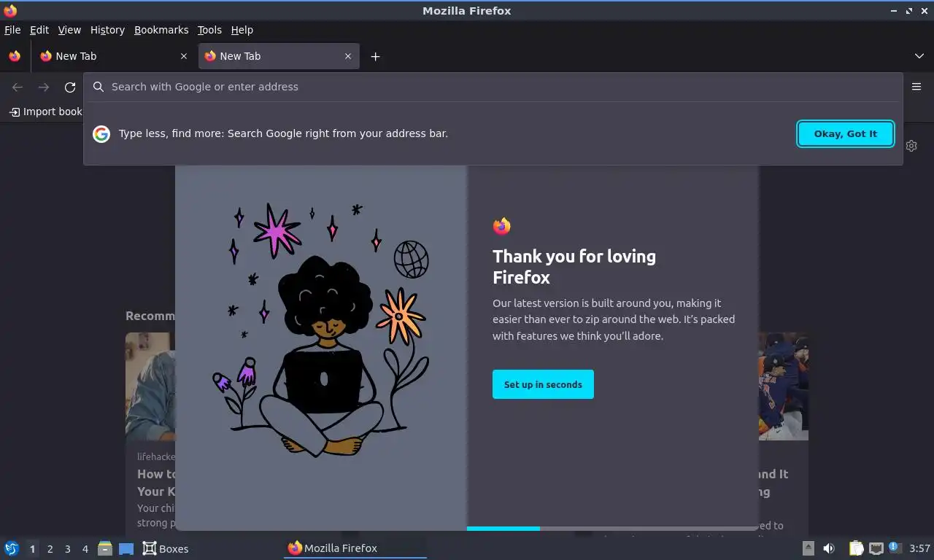
Task: Click Import bookmarks toolbar button
Action: point(46,112)
